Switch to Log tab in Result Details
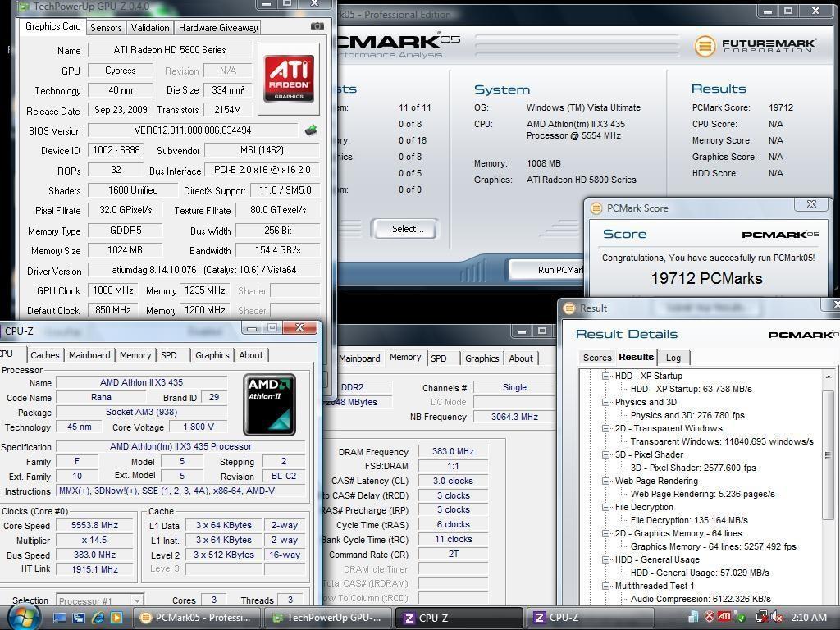This screenshot has width=840, height=630. tap(673, 358)
